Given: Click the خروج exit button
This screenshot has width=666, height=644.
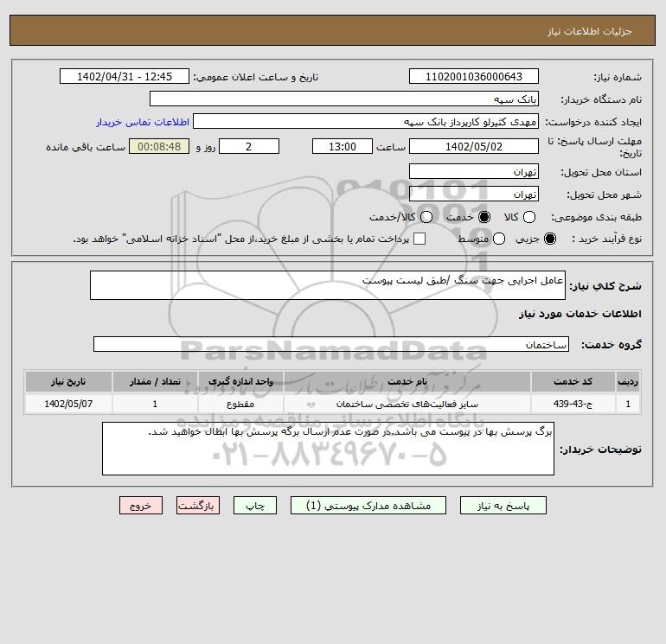Looking at the screenshot, I should click(141, 506).
